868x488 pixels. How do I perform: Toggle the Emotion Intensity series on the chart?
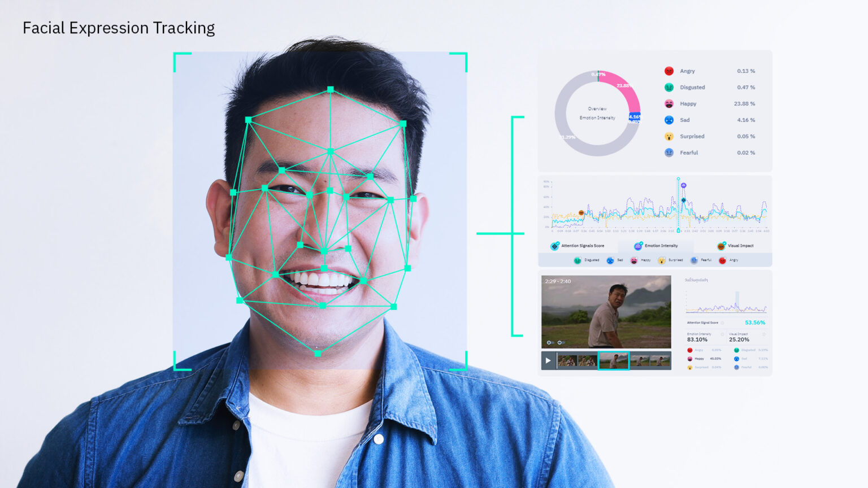pyautogui.click(x=638, y=245)
